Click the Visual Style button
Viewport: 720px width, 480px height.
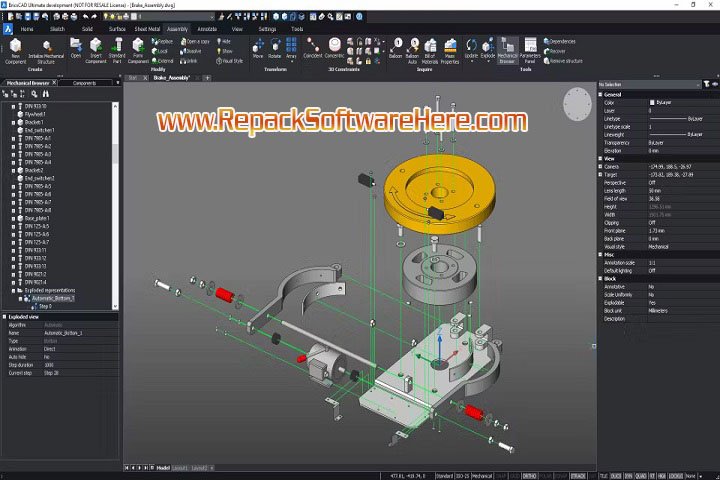(x=230, y=61)
